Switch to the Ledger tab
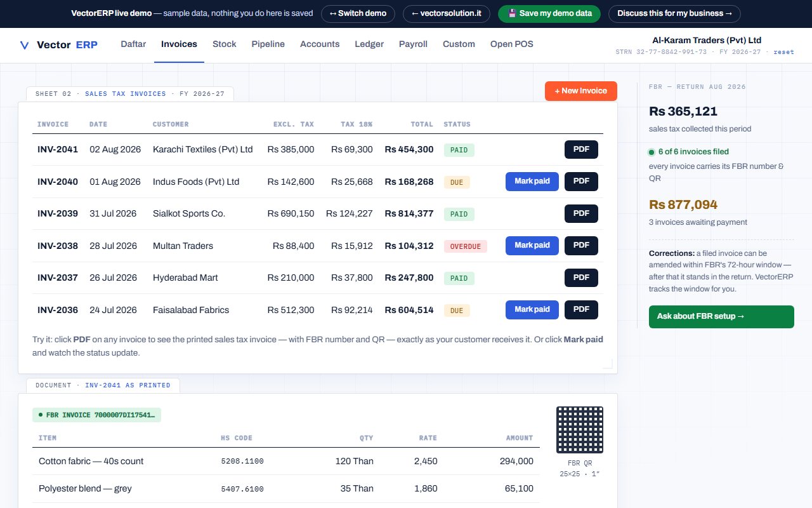Screen dimensions: 812x508 [369, 44]
